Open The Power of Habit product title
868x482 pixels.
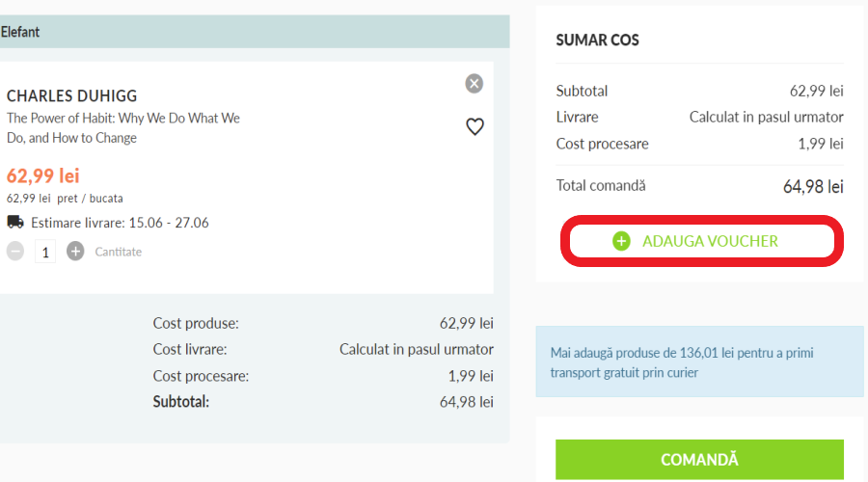point(123,128)
